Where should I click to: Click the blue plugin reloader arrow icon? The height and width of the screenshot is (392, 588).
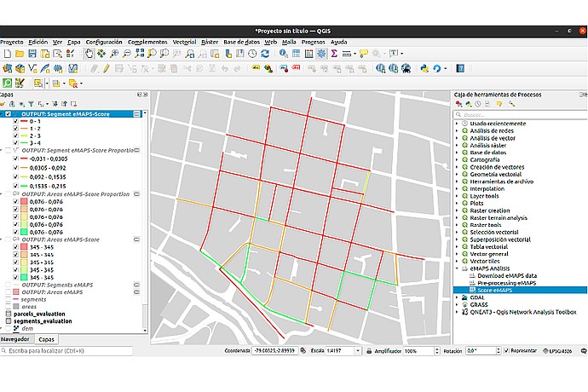point(437,69)
